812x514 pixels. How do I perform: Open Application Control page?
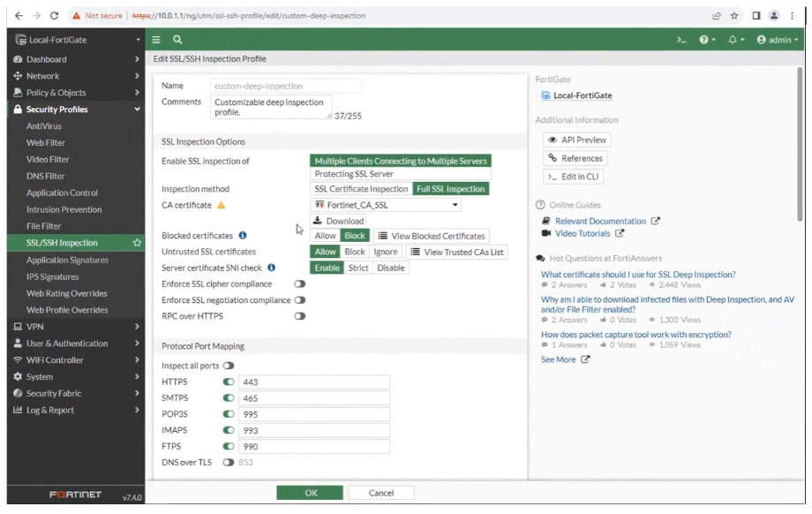click(x=62, y=193)
